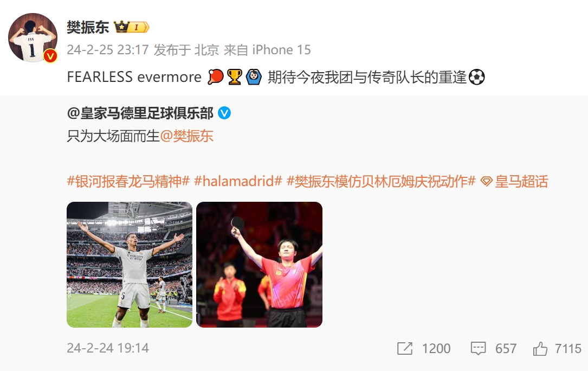Open hashtag #樊振东模仿贝林厄姆庆祝动作#

pyautogui.click(x=381, y=181)
